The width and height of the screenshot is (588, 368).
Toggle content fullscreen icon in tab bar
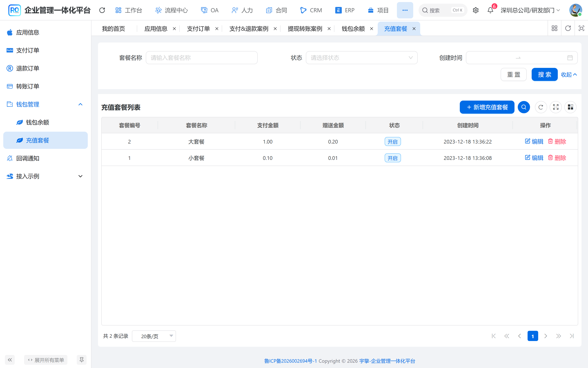tap(581, 28)
